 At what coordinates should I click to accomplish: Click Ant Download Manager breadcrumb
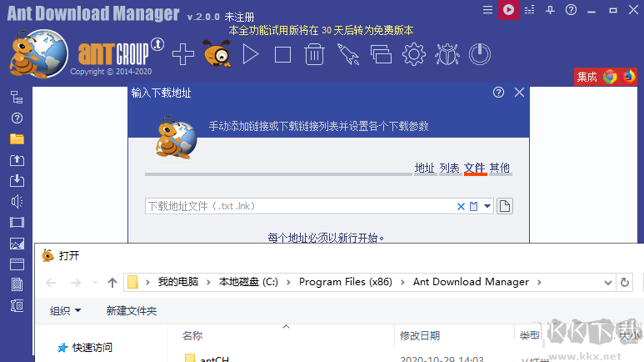[471, 282]
